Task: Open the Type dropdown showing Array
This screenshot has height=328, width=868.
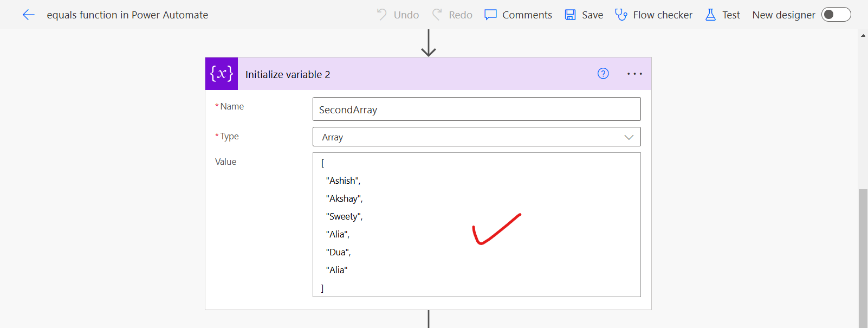Action: coord(466,137)
